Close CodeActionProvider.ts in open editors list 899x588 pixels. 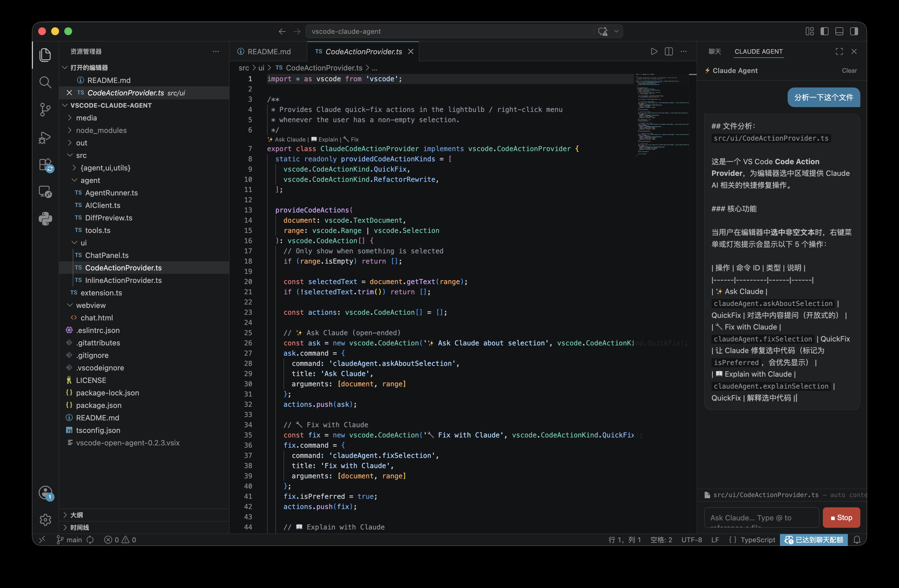(x=69, y=93)
